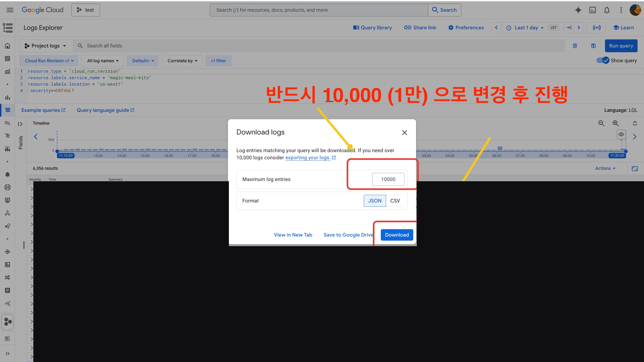Viewport: 644px width, 362px height.
Task: Open the Gemini sparkle assistant icon
Action: pyautogui.click(x=578, y=10)
